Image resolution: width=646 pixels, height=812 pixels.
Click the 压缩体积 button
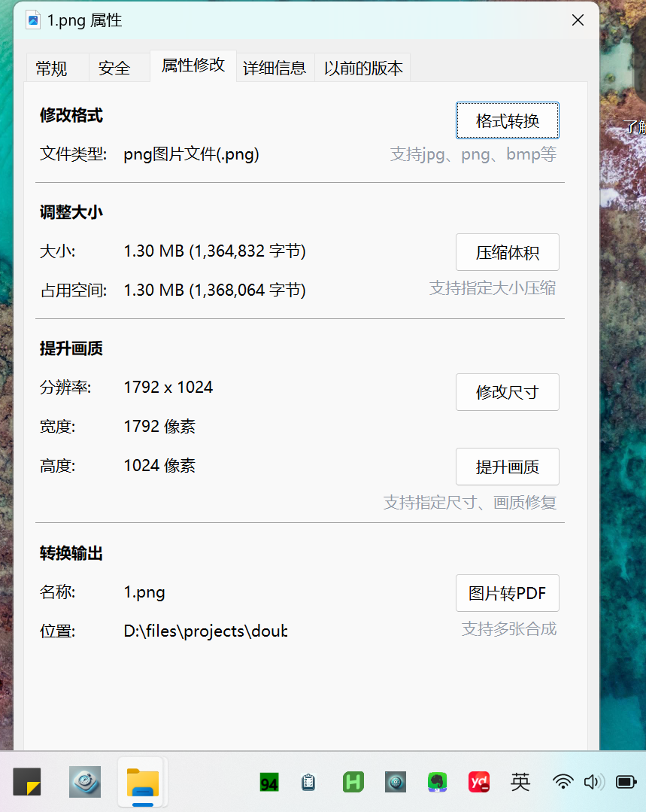click(x=507, y=252)
